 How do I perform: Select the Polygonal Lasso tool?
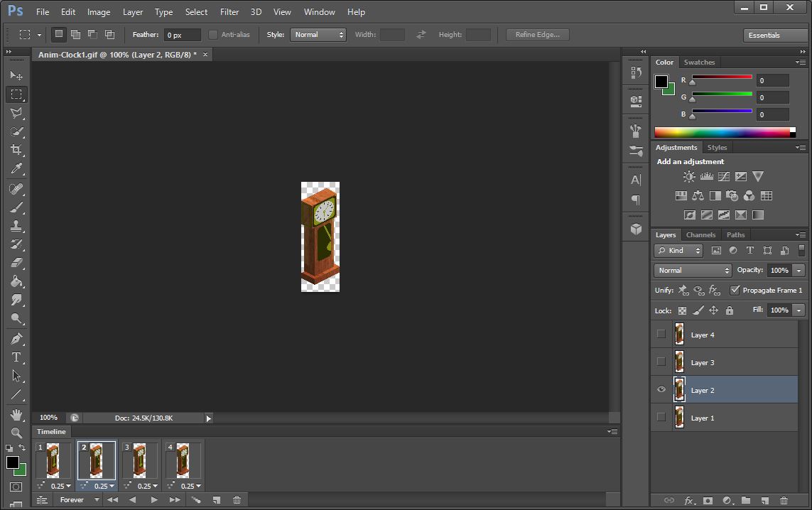[x=16, y=113]
